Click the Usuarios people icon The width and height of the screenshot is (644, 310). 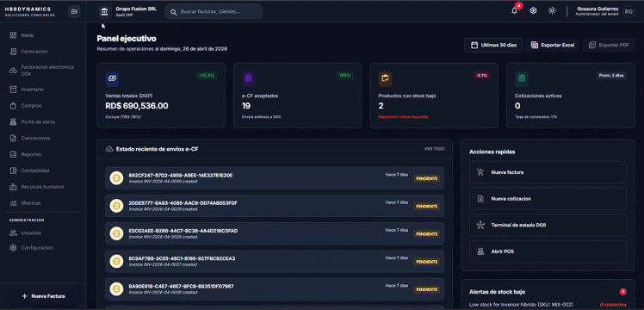pyautogui.click(x=13, y=232)
